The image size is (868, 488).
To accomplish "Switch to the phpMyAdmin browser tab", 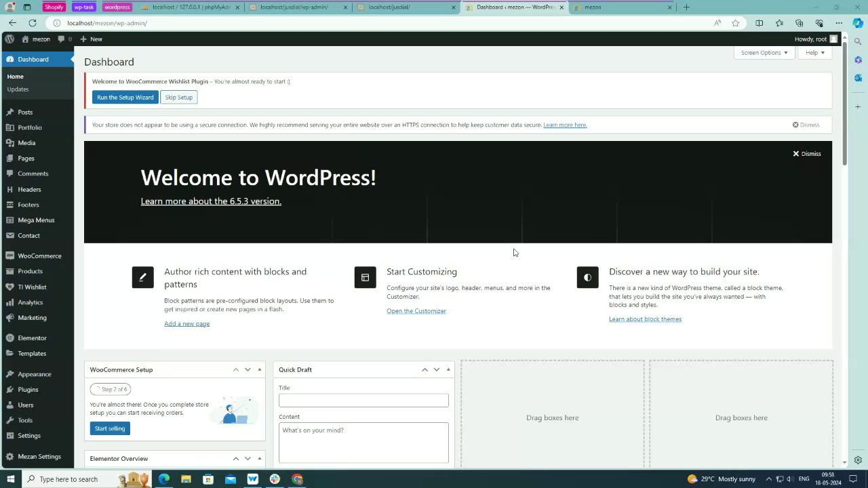I will 191,7.
